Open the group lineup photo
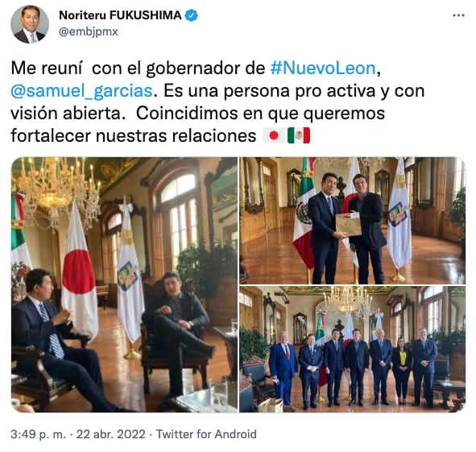Screen dimensions: 476x452 click(x=352, y=349)
